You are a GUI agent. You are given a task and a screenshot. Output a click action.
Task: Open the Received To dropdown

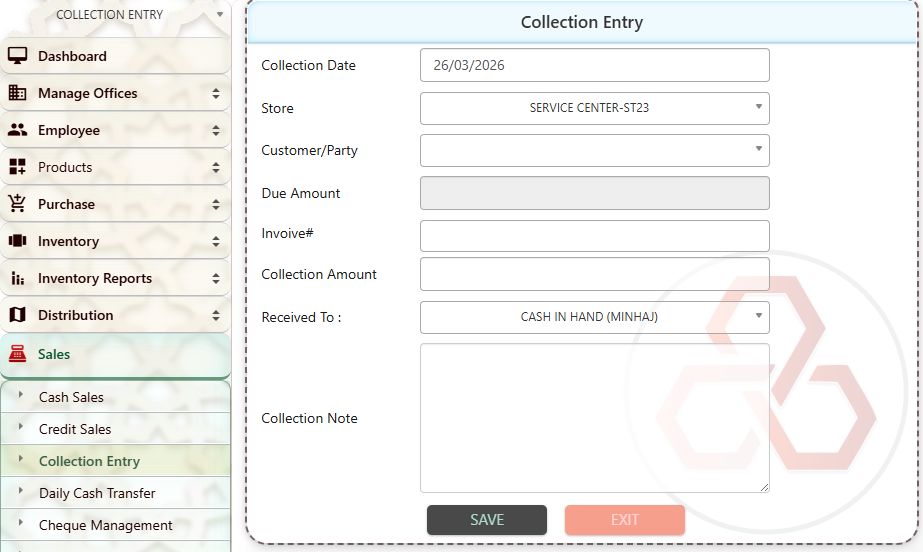click(x=594, y=317)
